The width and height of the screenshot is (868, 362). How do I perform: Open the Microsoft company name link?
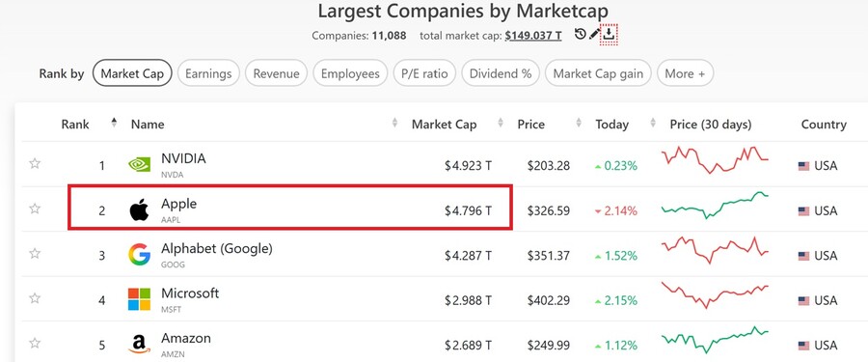click(x=190, y=293)
